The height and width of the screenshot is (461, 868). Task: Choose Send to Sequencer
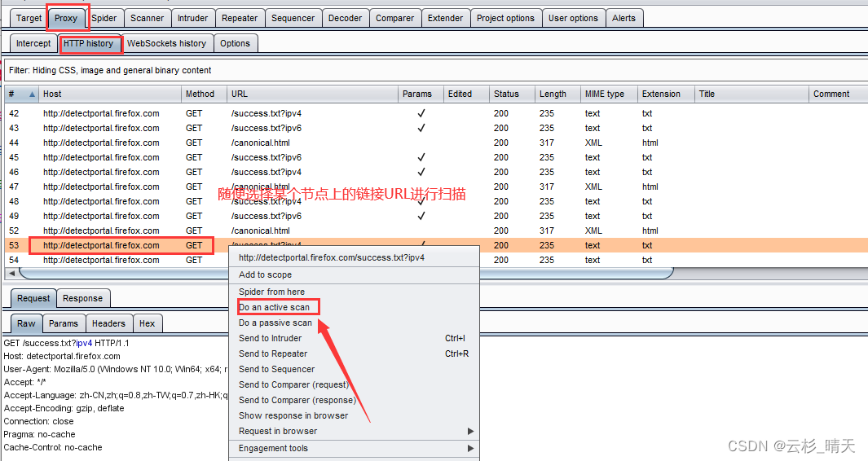pos(355,369)
